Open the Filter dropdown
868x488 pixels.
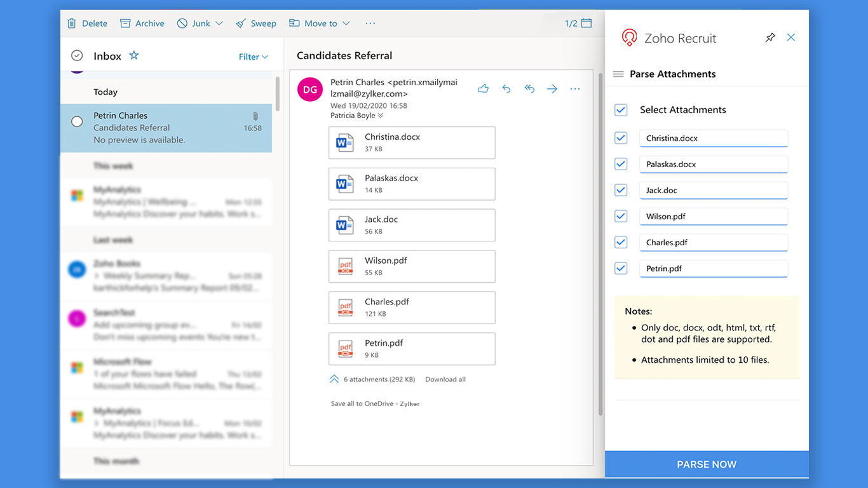(x=253, y=57)
